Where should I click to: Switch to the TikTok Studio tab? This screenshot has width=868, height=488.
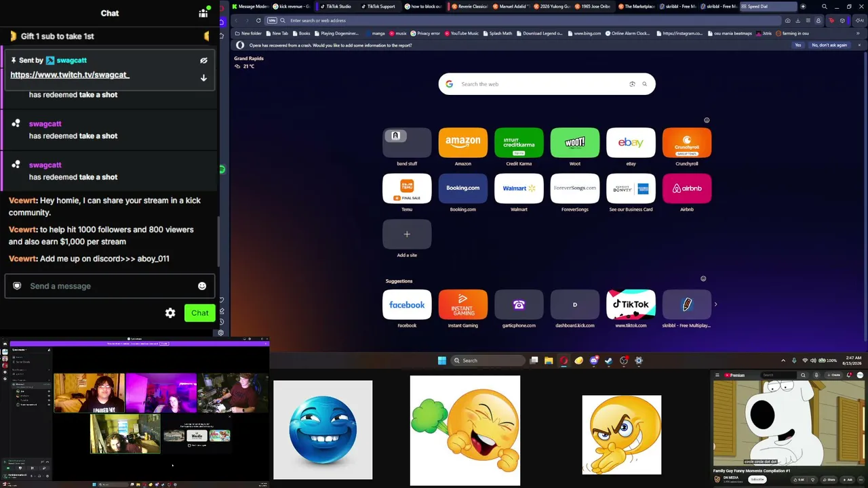tap(336, 6)
